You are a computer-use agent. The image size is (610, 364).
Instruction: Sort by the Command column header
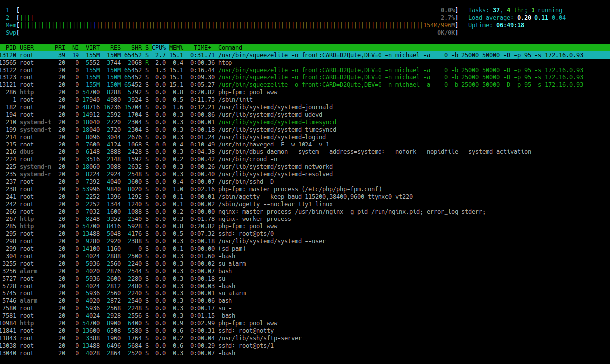pos(230,48)
